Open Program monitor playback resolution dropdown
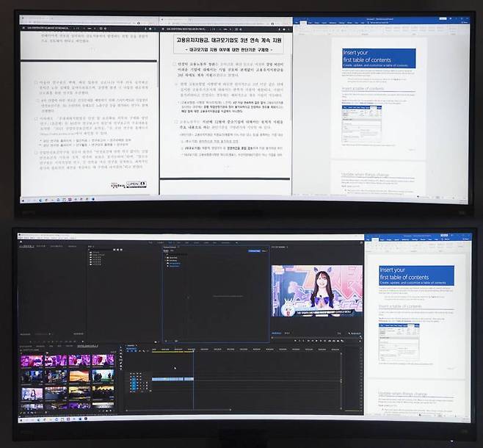The image size is (483, 448). [x=340, y=333]
